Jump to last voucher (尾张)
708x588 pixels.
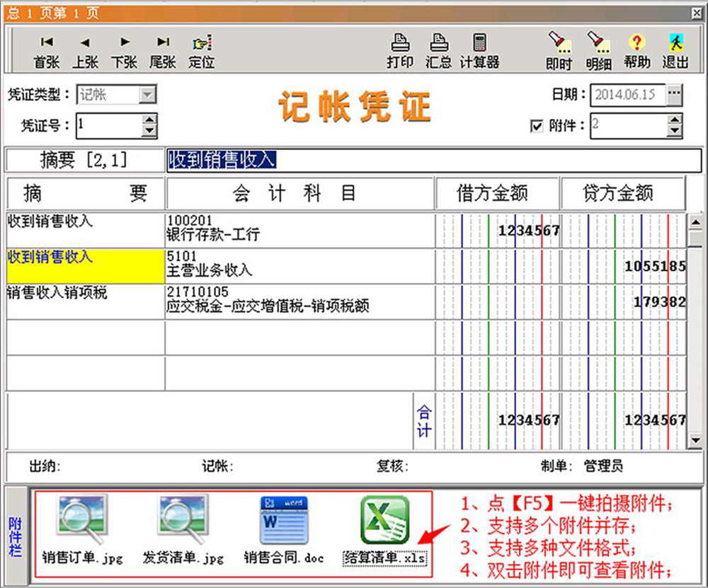(163, 52)
